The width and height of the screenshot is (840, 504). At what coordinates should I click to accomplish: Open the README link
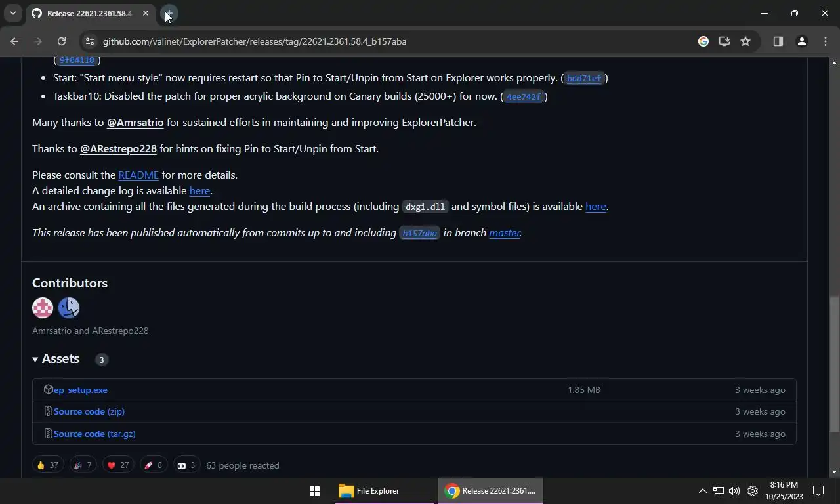[138, 175]
